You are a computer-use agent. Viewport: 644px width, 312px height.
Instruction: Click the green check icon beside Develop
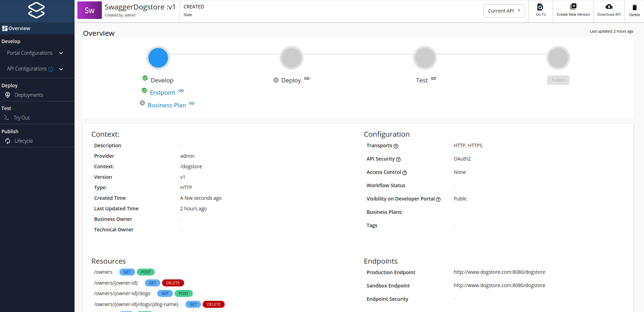[145, 78]
